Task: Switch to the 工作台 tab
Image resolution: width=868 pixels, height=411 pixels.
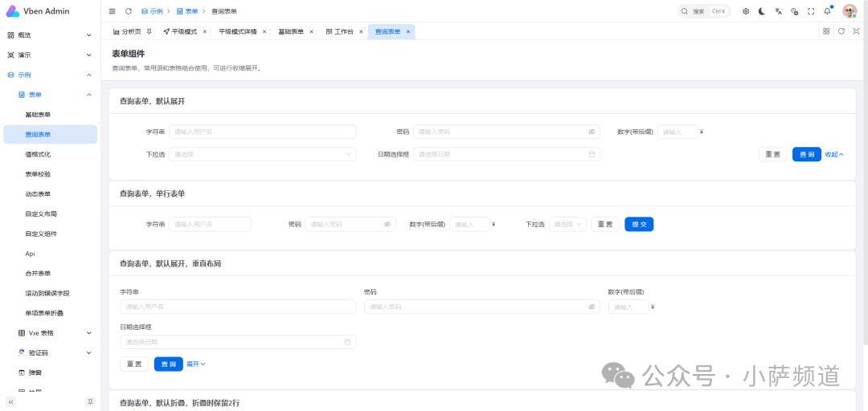Action: 340,31
